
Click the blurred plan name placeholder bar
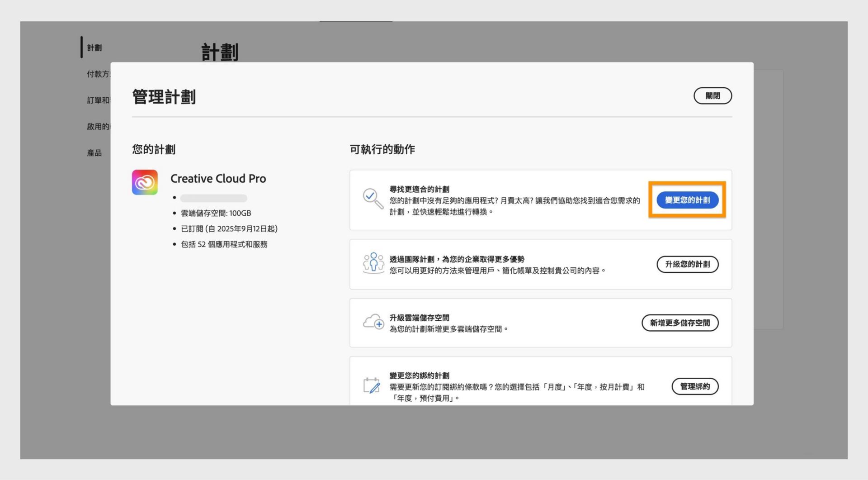click(x=213, y=198)
